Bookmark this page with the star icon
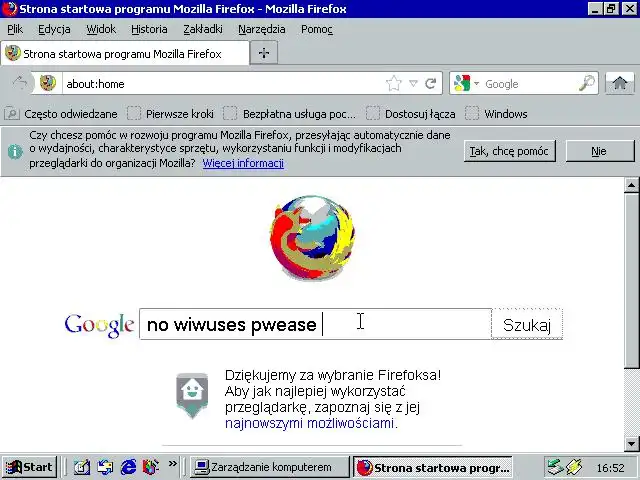The image size is (640, 480). pyautogui.click(x=393, y=83)
